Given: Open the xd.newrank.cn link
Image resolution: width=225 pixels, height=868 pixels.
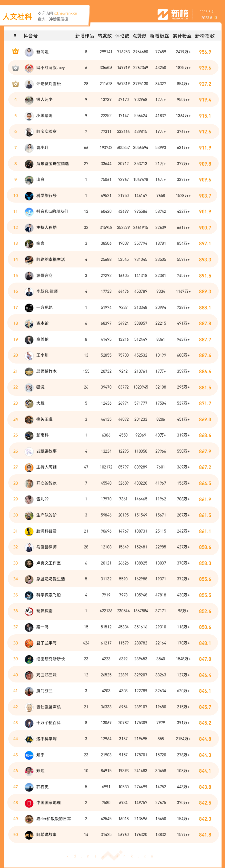Looking at the screenshot, I should (65, 13).
